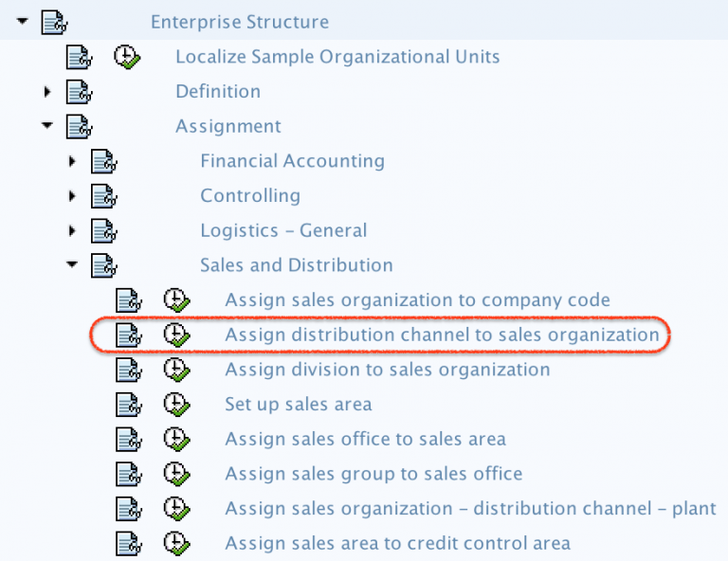
Task: Open documentation icon for Enterprise Structure
Action: point(54,23)
